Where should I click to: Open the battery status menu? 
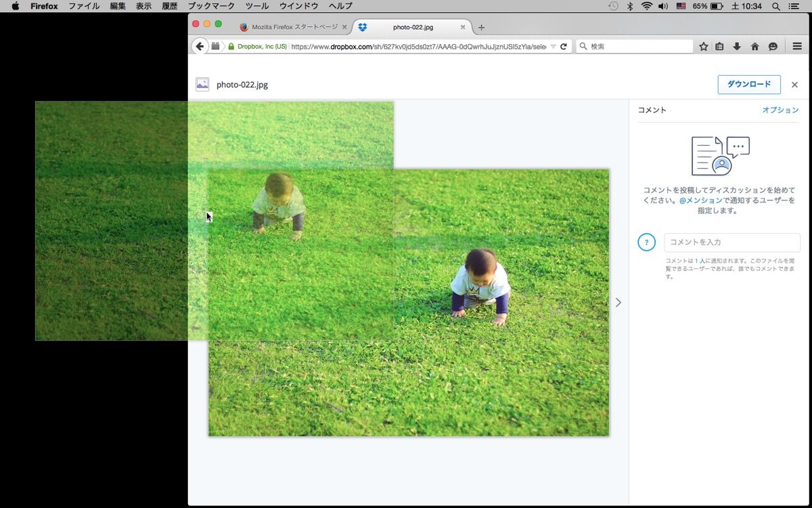click(x=717, y=6)
